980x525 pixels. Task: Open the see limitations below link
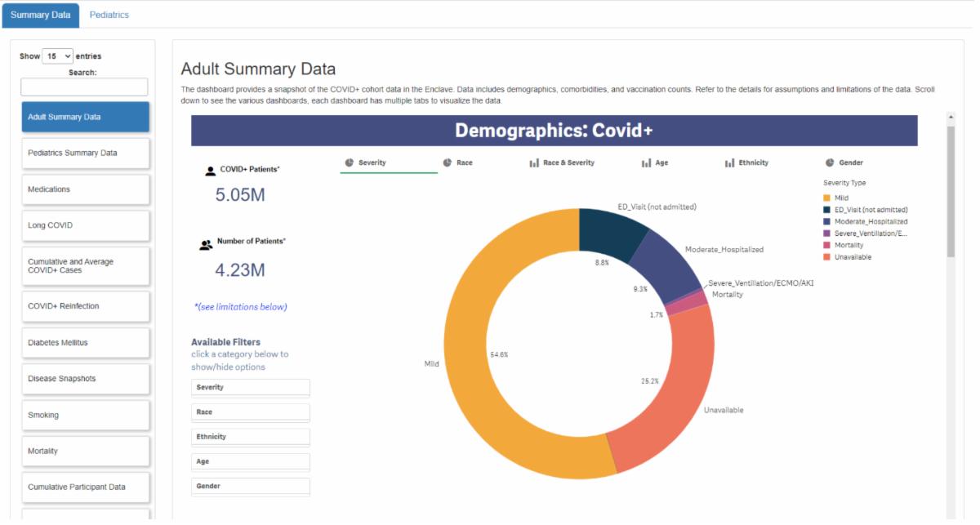241,307
